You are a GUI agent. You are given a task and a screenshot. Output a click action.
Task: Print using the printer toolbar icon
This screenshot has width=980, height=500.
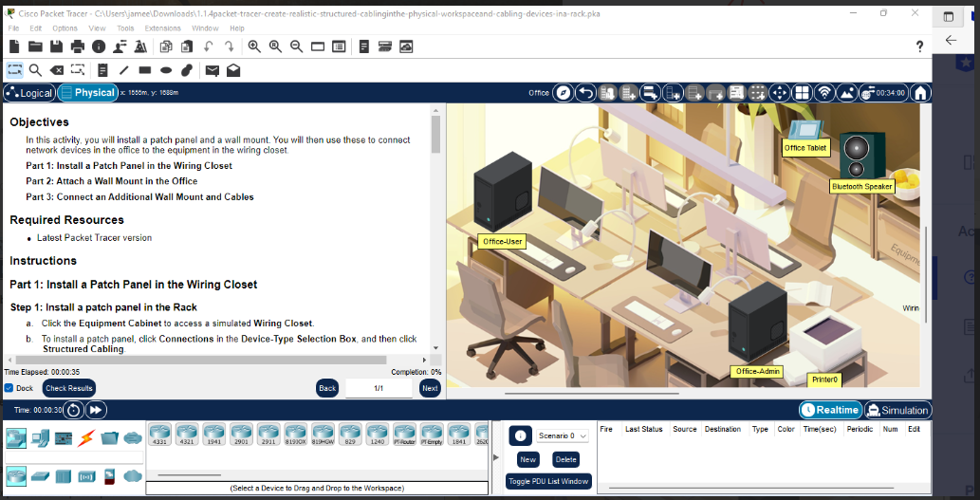tap(78, 46)
